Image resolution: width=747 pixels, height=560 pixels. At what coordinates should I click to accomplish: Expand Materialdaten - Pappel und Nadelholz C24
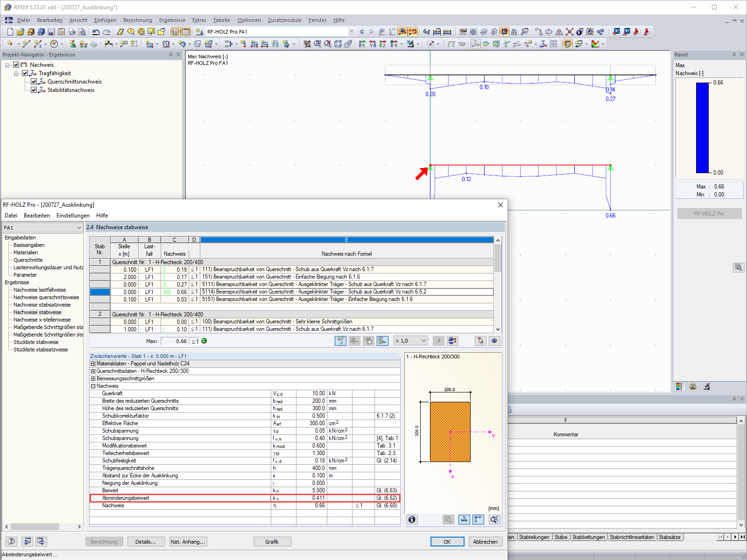[93, 364]
